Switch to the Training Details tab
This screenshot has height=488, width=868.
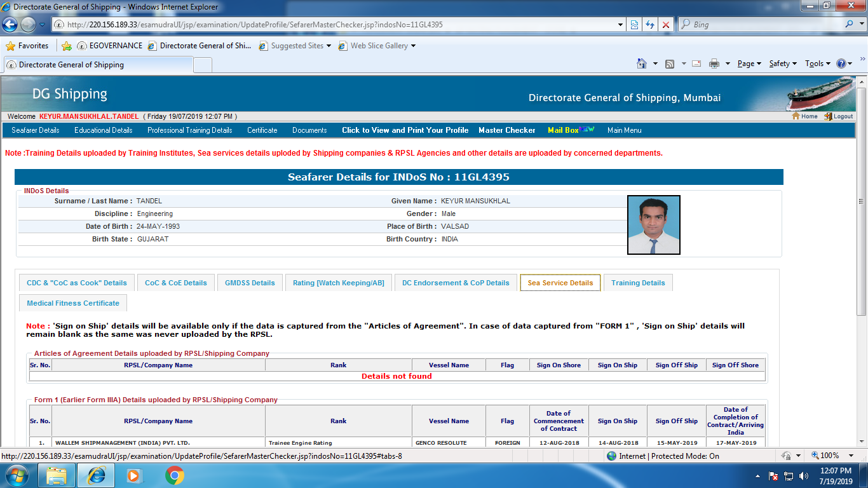(x=638, y=283)
